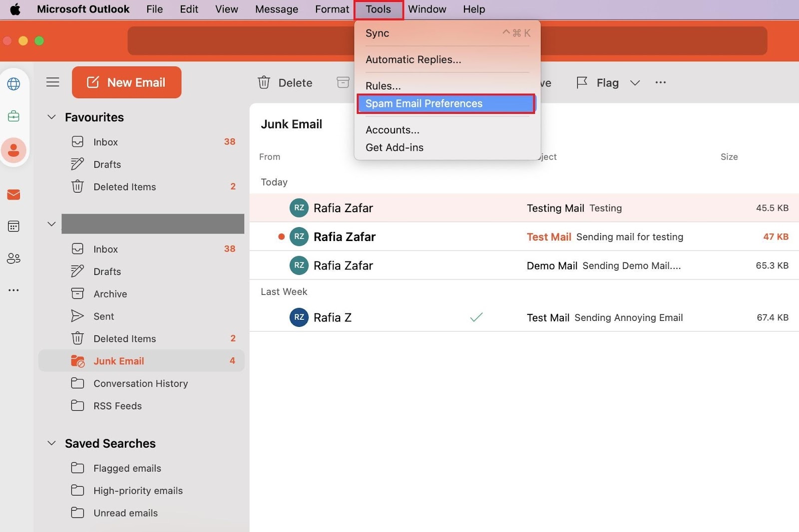This screenshot has width=799, height=532.
Task: Collapse the Favourites section
Action: [x=51, y=117]
